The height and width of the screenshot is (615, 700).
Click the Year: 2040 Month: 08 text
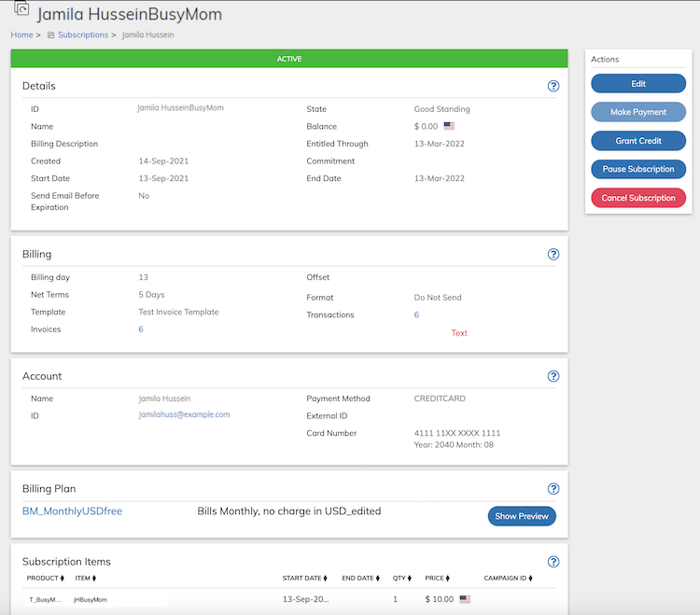454,444
